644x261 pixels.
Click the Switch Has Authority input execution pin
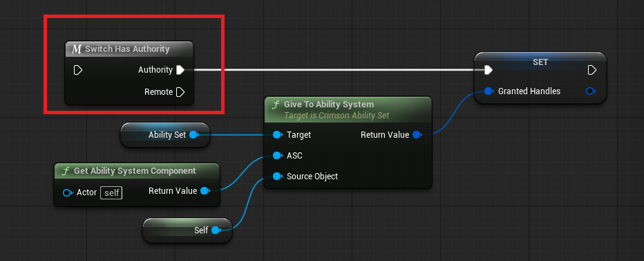(x=78, y=70)
